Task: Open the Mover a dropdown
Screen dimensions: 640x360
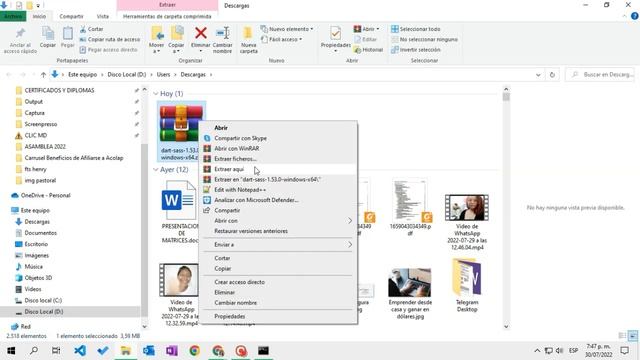Action: click(x=156, y=48)
